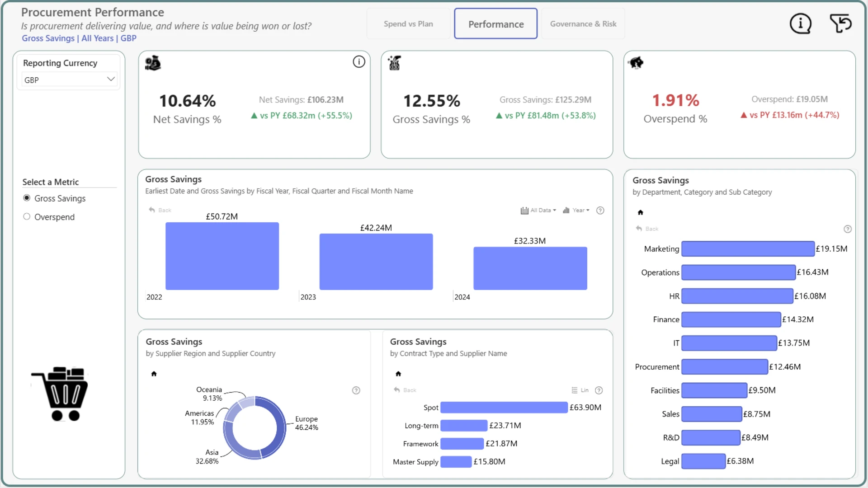Switch to the Spend vs Plan tab
Image resolution: width=868 pixels, height=488 pixels.
click(408, 24)
